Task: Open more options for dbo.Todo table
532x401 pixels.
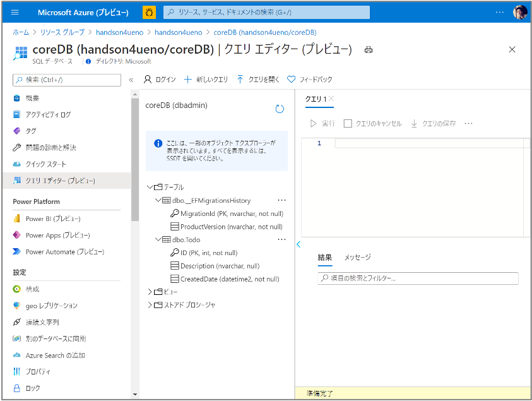Action: tap(281, 239)
